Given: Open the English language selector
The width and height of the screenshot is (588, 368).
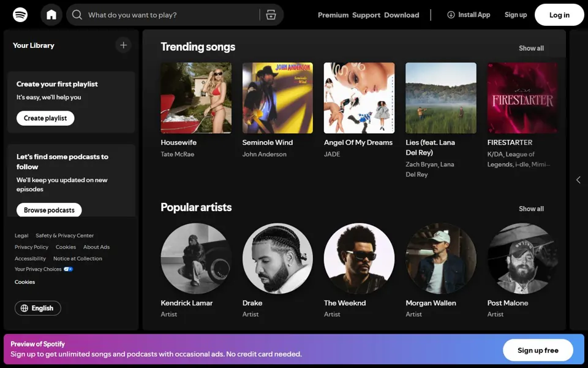Looking at the screenshot, I should (38, 309).
